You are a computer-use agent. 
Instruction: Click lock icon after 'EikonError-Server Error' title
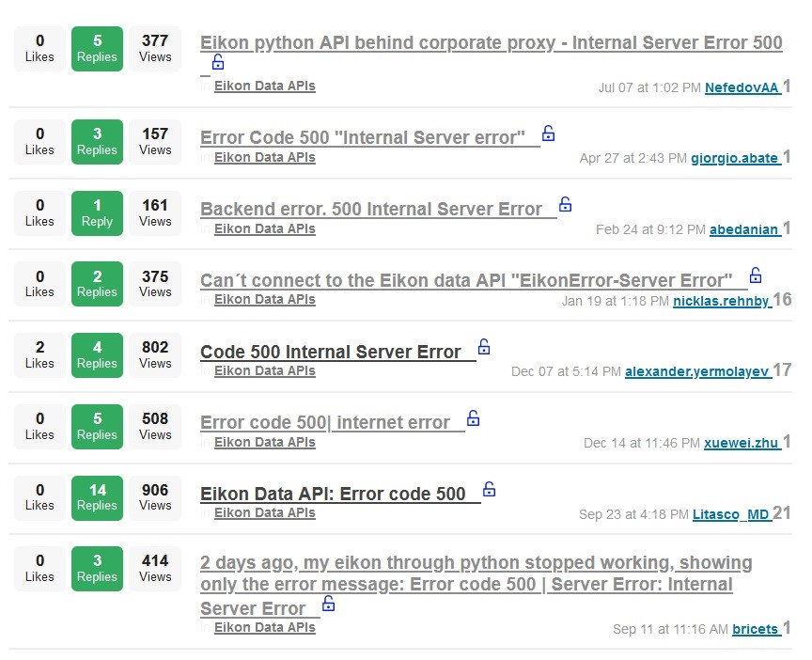tap(756, 275)
